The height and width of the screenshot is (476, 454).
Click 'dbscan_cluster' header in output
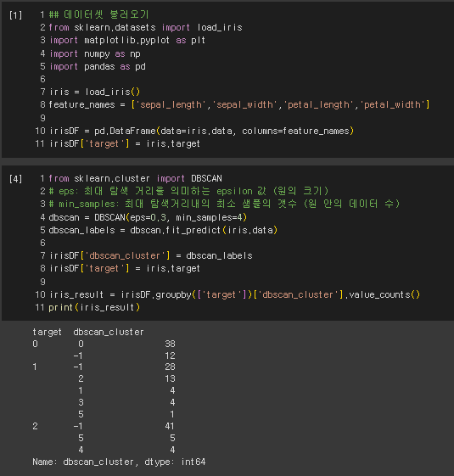109,332
